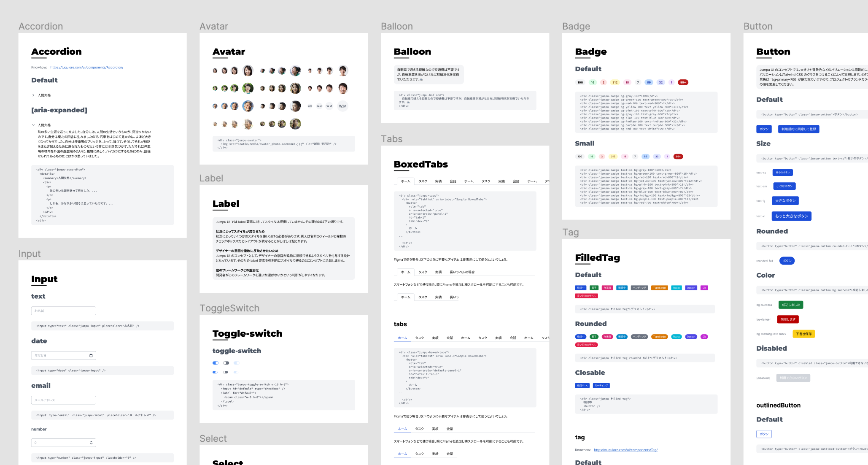Click the Tag FilledTag component icon

597,257
